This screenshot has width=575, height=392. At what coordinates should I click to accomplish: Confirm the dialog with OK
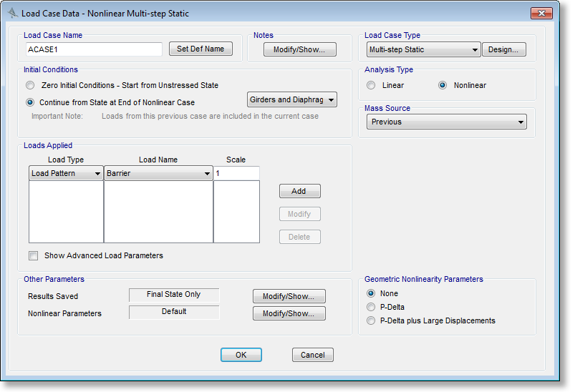click(x=241, y=355)
